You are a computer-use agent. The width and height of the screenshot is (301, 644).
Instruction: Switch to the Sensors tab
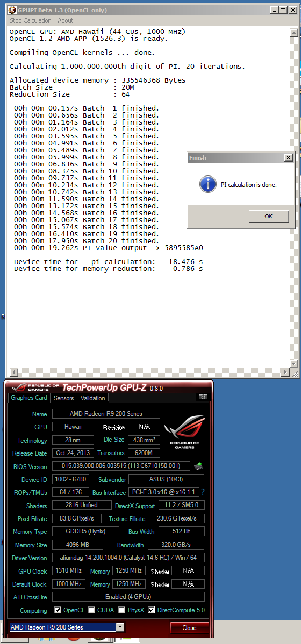click(x=64, y=398)
